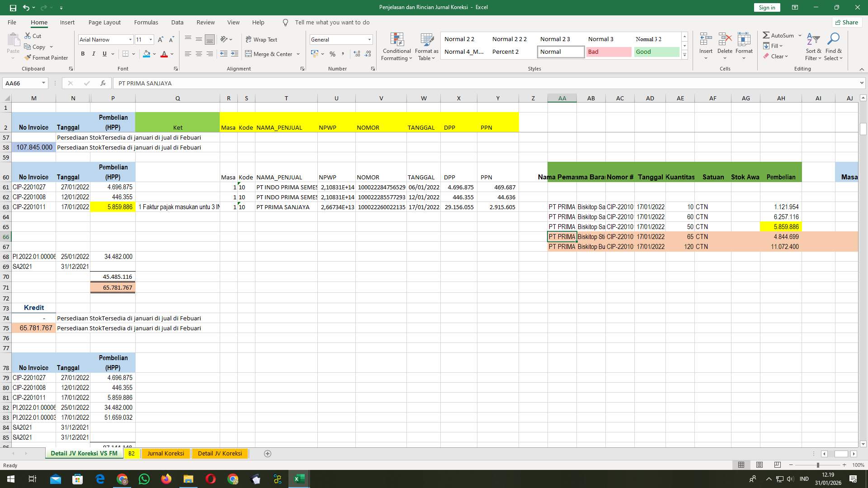The image size is (868, 488).
Task: Switch to the Jurnal Koreksi sheet
Action: point(165,453)
